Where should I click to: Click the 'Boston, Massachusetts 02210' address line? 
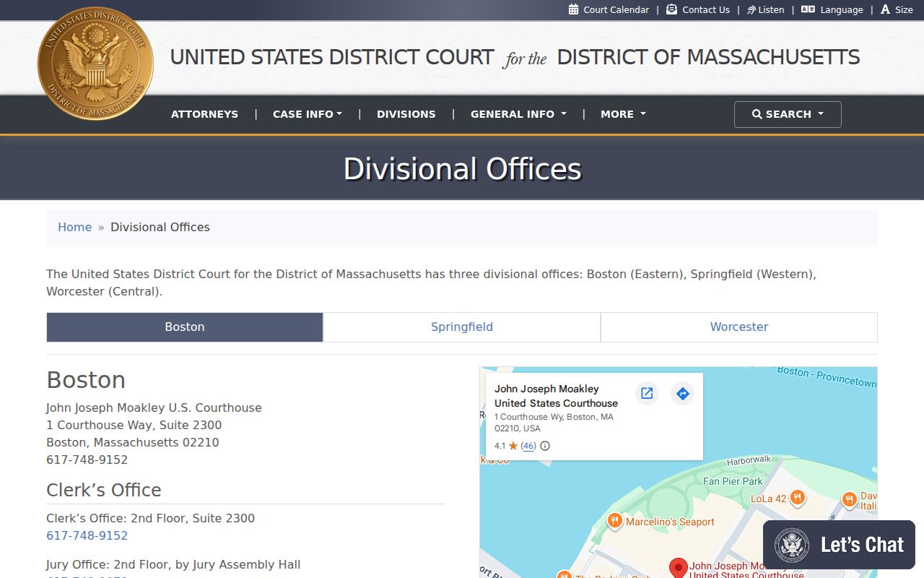tap(133, 442)
